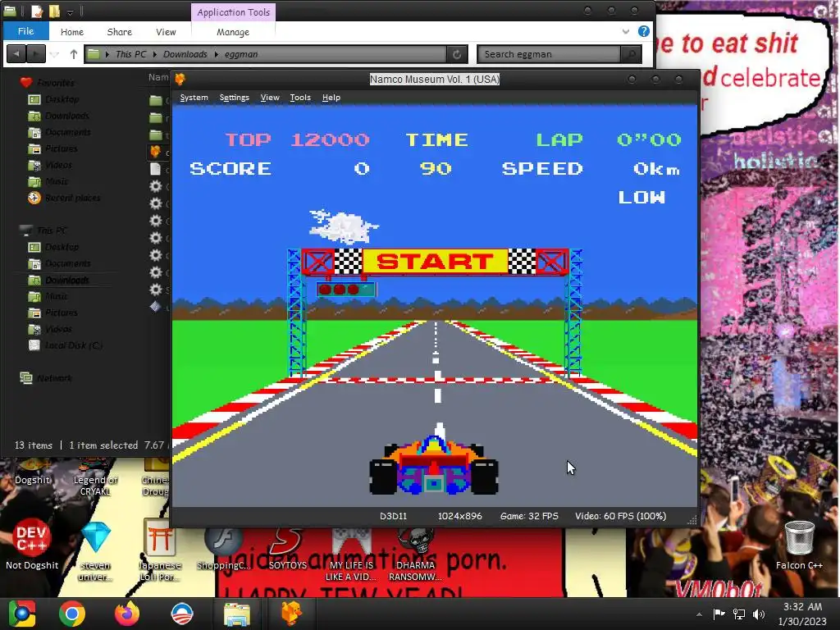Open the Not Dogshit Dev-C++ desktop icon

click(32, 545)
